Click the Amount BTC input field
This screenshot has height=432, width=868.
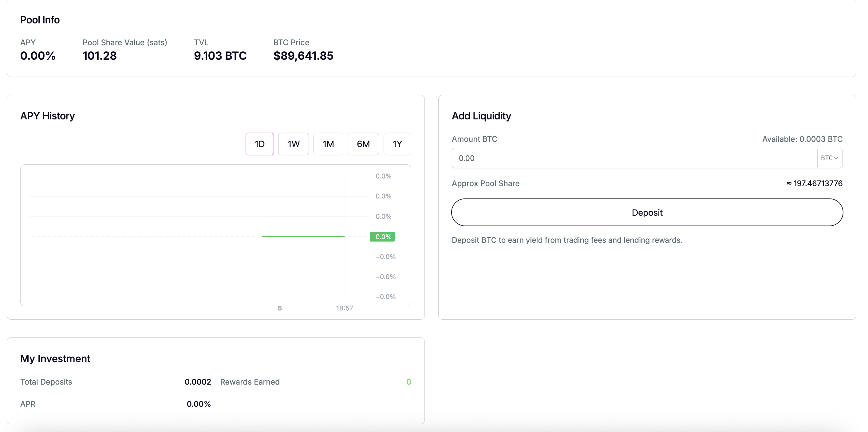633,158
